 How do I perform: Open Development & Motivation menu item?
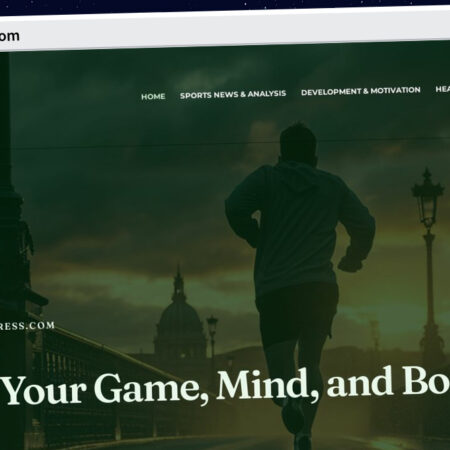point(361,91)
